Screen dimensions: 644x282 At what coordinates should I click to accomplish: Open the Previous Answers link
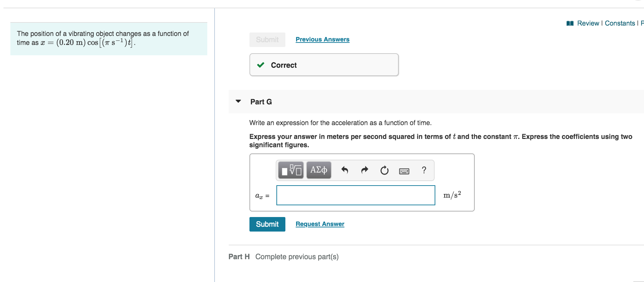(322, 39)
